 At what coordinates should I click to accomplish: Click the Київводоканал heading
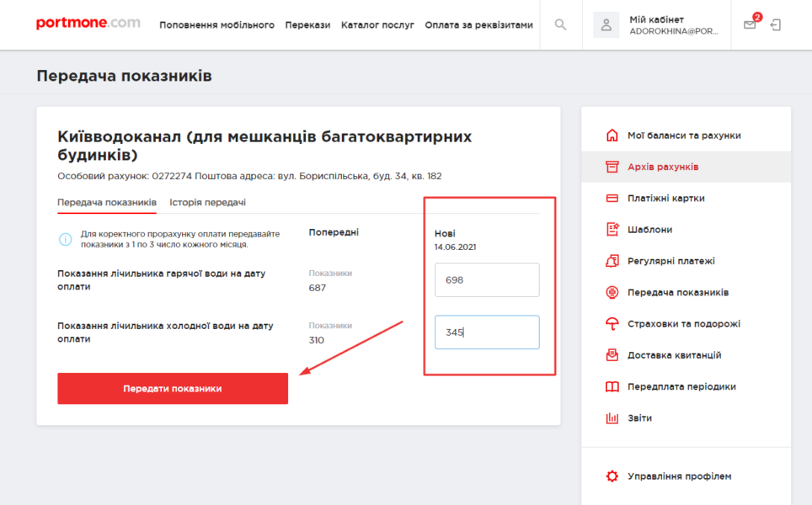(264, 146)
